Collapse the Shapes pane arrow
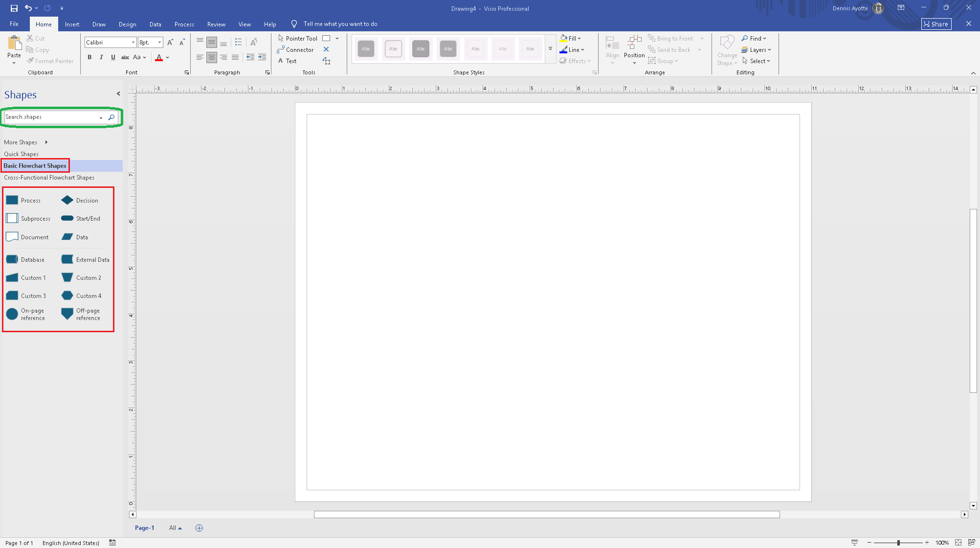Viewport: 980px width, 548px height. click(x=118, y=93)
